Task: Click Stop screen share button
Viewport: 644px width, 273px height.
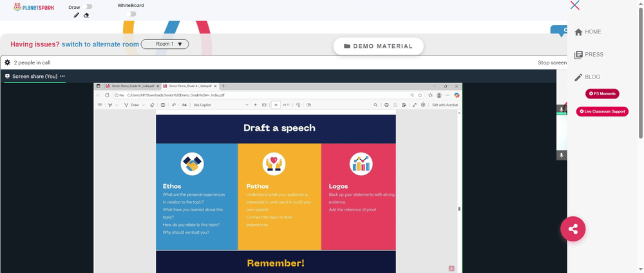Action: click(553, 63)
